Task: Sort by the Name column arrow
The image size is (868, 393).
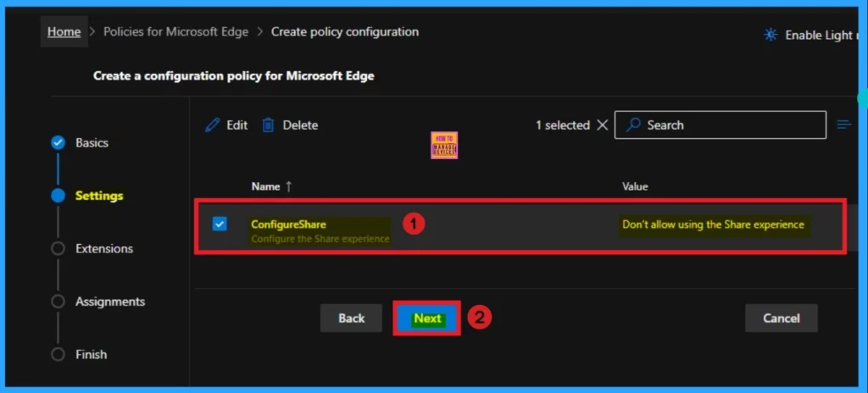Action: (288, 186)
